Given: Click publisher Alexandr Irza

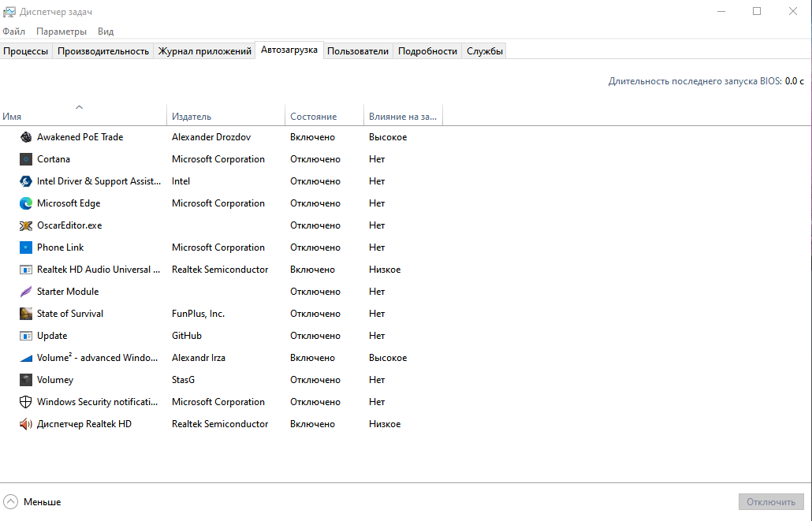Looking at the screenshot, I should click(199, 358).
